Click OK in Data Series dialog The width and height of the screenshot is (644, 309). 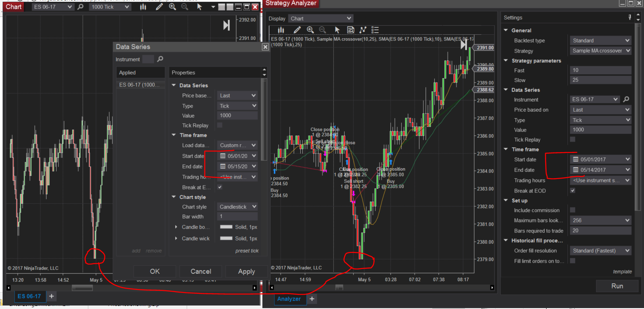tap(155, 271)
